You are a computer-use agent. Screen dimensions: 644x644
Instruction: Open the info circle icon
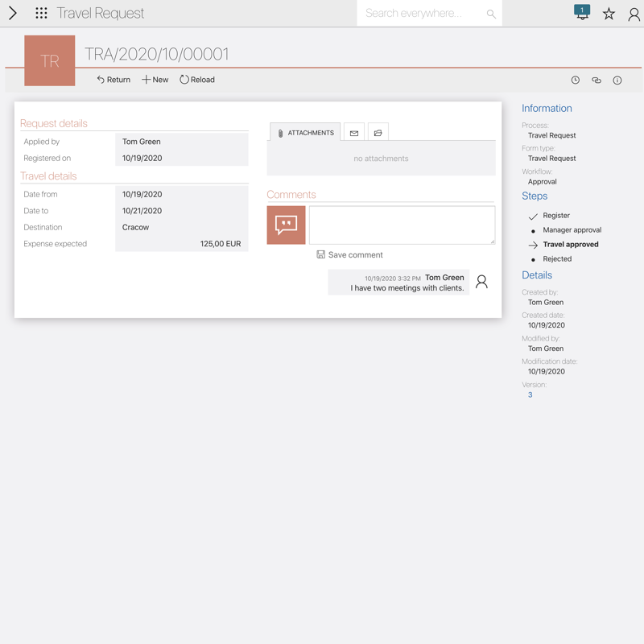point(617,80)
